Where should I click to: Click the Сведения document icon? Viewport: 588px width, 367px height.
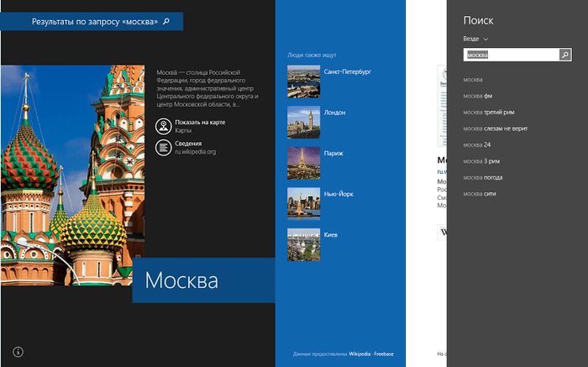tap(162, 147)
